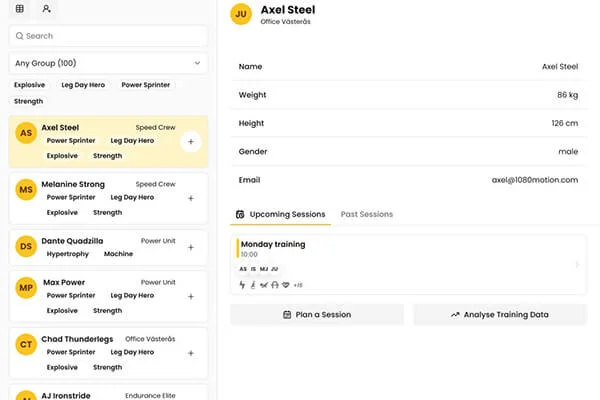Add Axel Steel with the plus button
This screenshot has height=400, width=600.
[191, 142]
